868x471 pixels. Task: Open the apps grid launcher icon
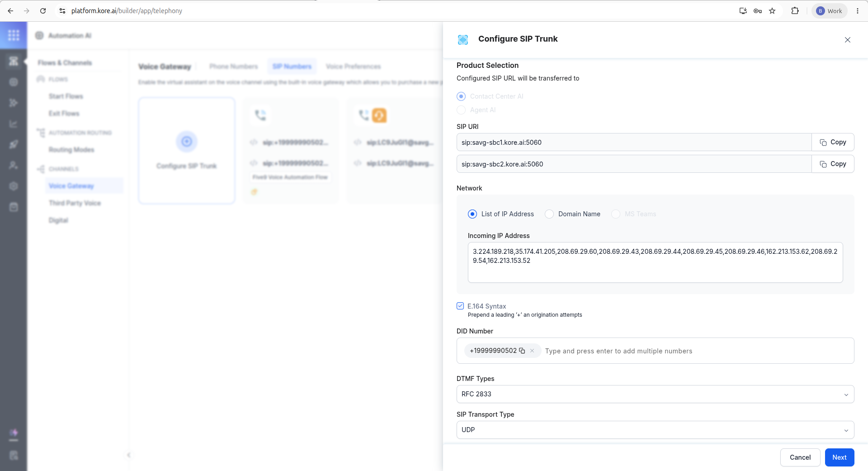(x=14, y=35)
